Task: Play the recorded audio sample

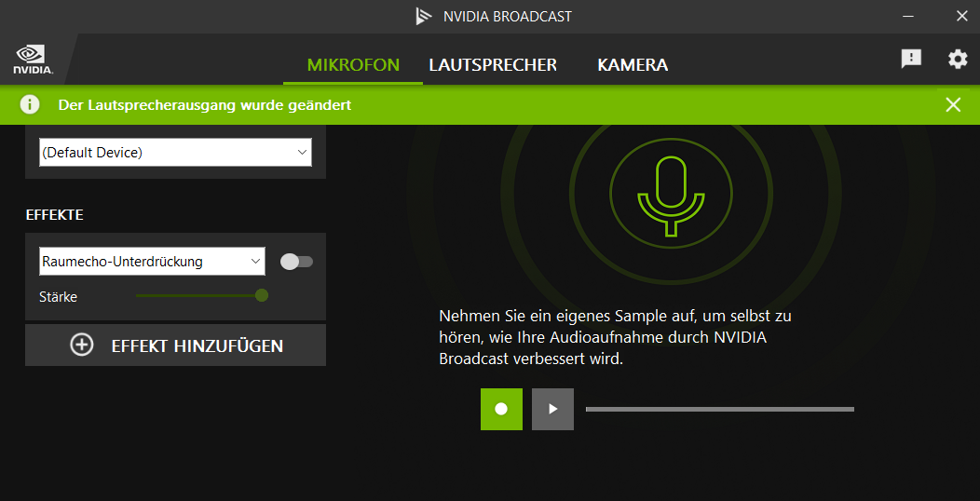Action: tap(552, 409)
